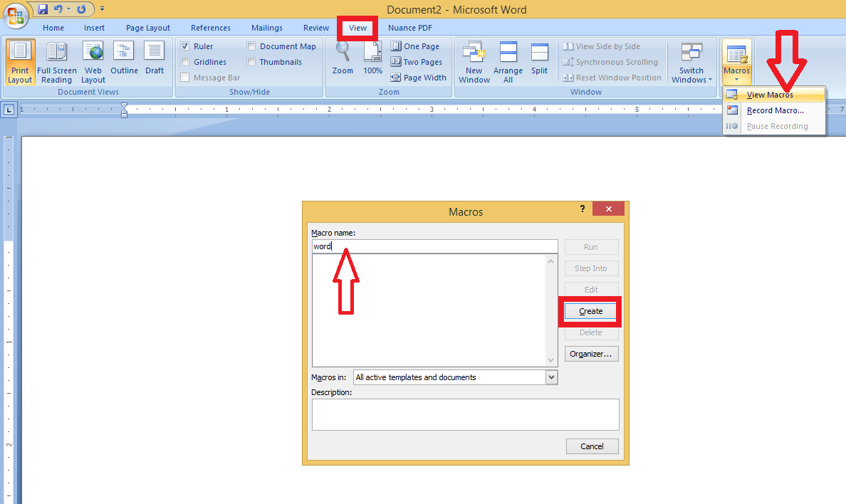
Task: Toggle the Message Bar checkbox
Action: coord(185,78)
